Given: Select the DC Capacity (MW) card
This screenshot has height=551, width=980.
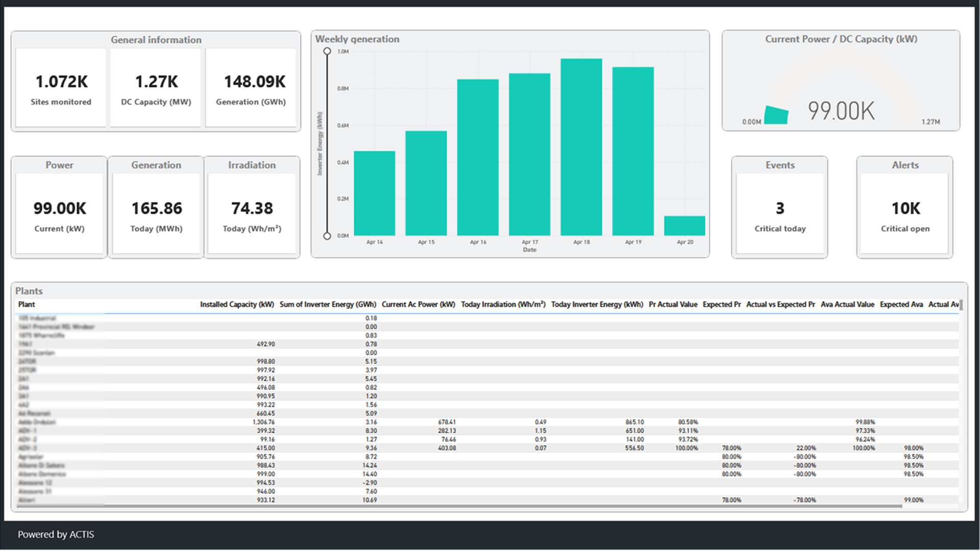Looking at the screenshot, I should tap(156, 87).
